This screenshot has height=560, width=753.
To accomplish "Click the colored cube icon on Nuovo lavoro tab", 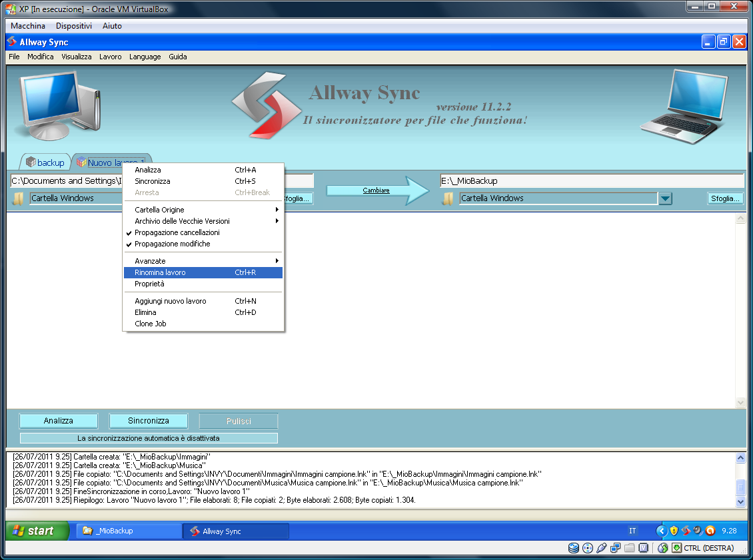I will (x=81, y=162).
